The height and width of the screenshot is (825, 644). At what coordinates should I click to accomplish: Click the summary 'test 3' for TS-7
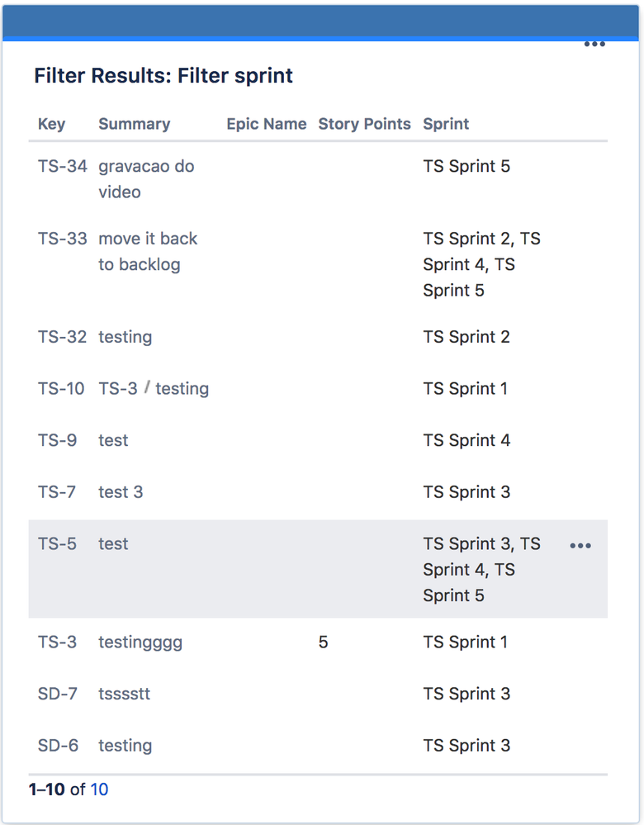pos(121,491)
